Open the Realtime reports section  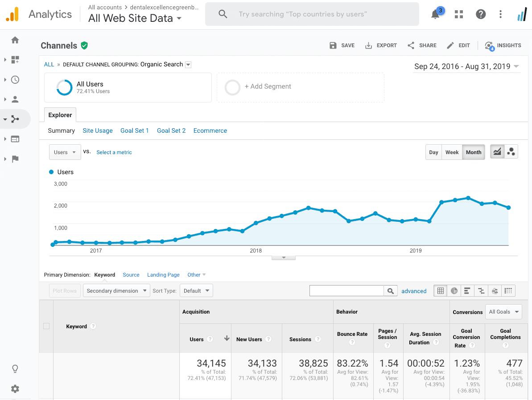coord(15,79)
